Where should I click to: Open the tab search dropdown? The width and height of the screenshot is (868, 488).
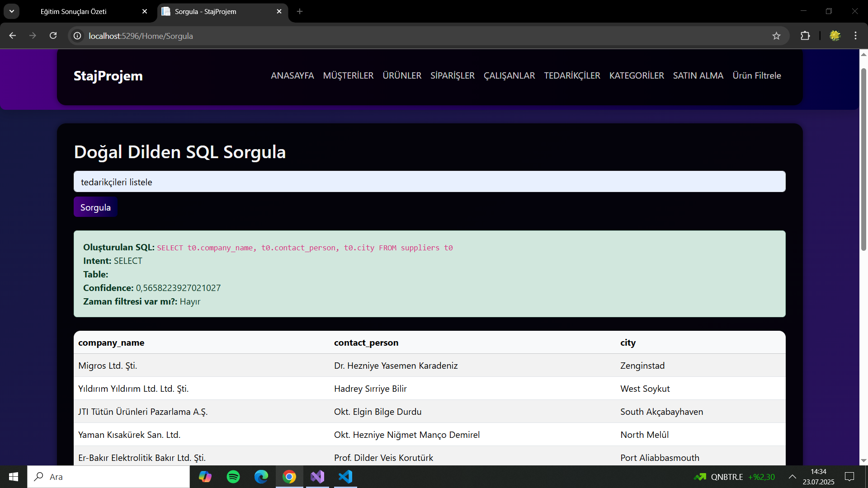(11, 11)
